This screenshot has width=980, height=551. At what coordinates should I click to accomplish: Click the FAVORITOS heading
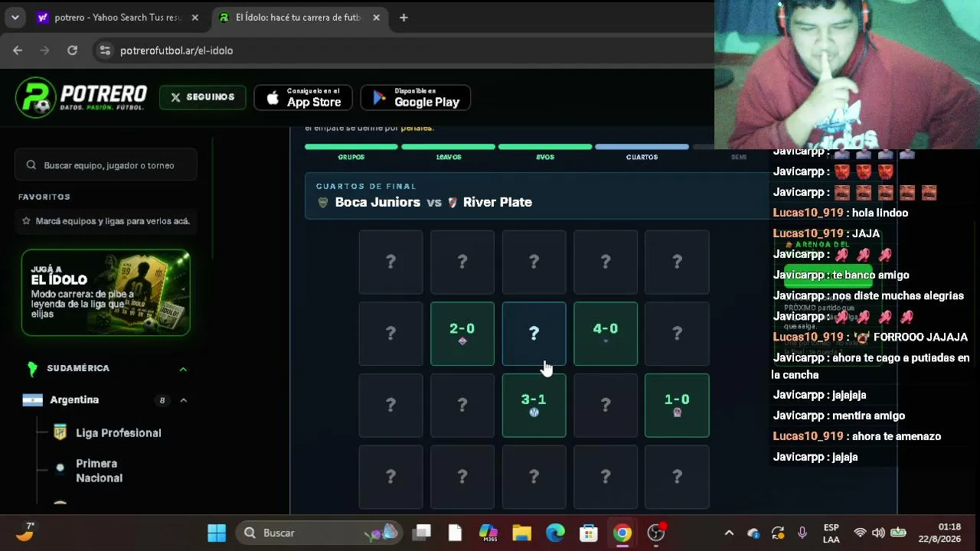pos(44,197)
